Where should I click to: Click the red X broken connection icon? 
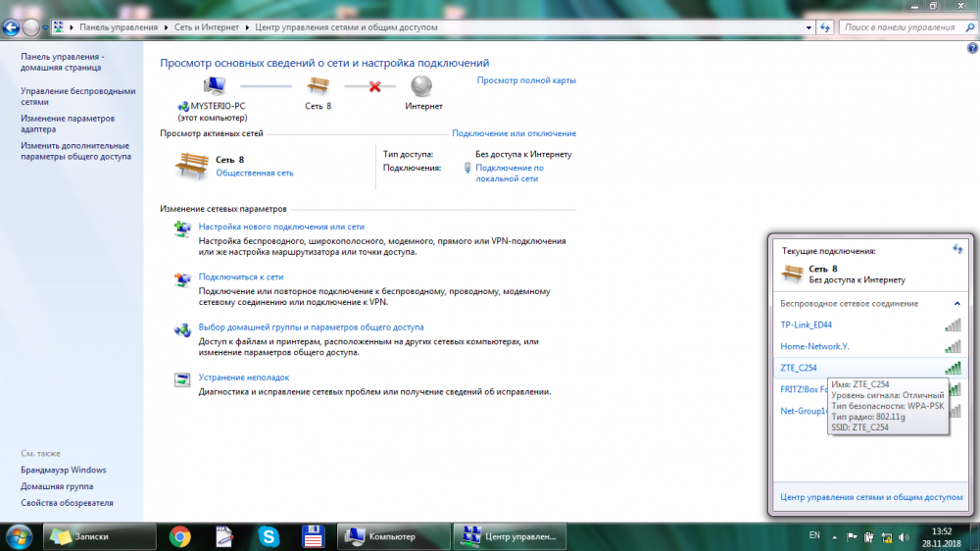[374, 86]
